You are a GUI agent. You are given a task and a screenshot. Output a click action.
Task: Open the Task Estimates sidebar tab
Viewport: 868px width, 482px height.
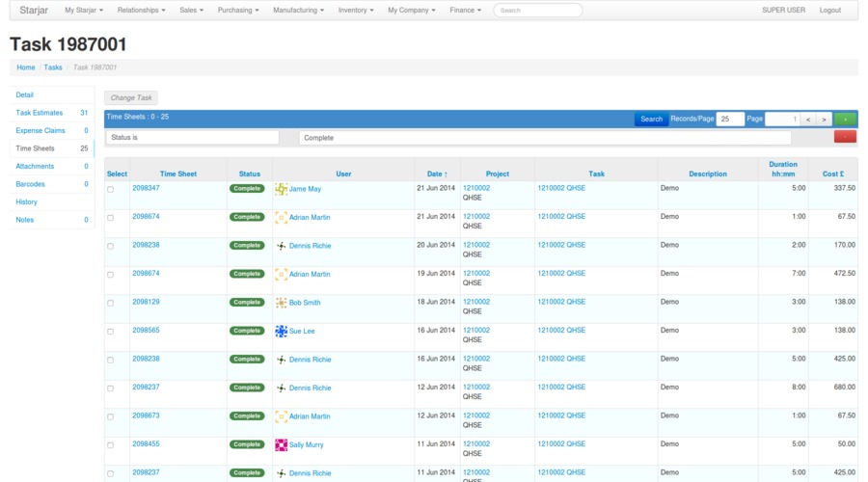click(x=39, y=113)
